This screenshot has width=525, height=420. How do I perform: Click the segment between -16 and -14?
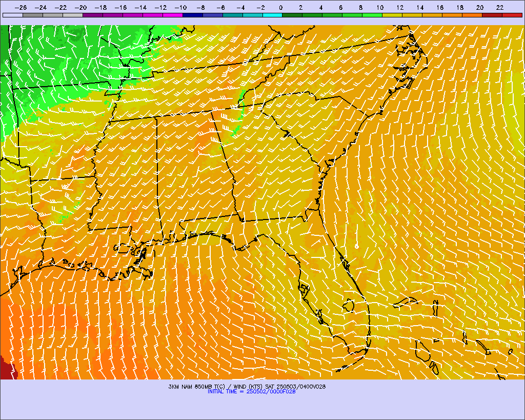[x=133, y=15]
